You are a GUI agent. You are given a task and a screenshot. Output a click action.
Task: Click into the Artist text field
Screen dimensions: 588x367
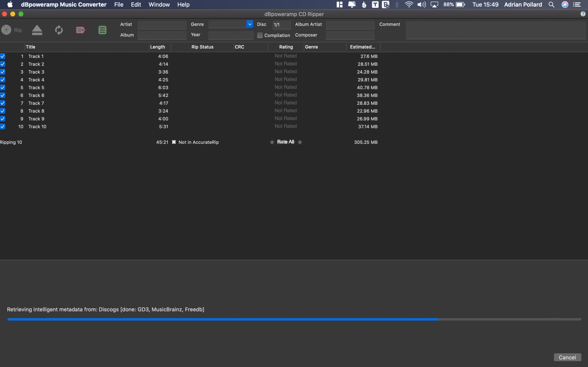[x=162, y=25]
